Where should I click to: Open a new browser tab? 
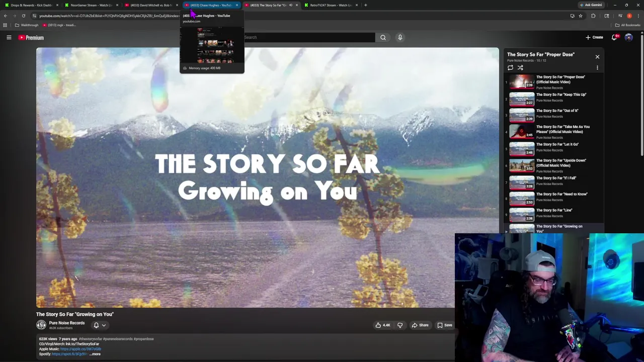(366, 5)
